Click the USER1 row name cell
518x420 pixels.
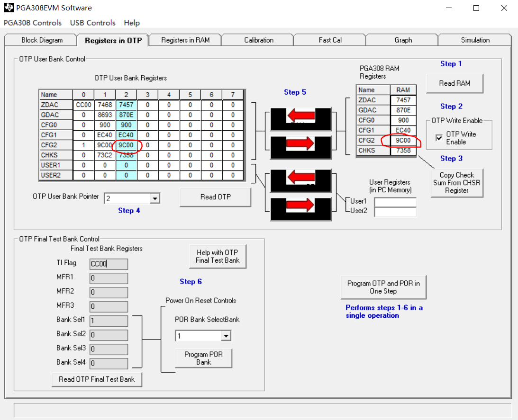pos(56,165)
